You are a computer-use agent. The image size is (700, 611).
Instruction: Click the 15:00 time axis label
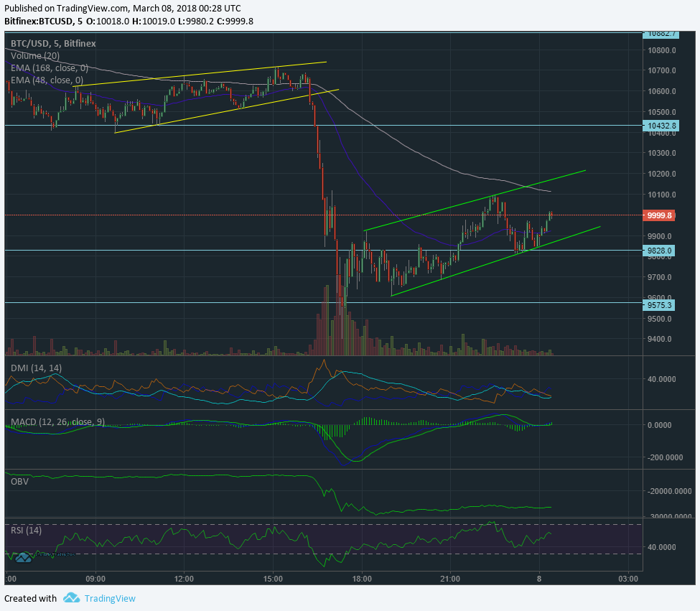(x=273, y=579)
